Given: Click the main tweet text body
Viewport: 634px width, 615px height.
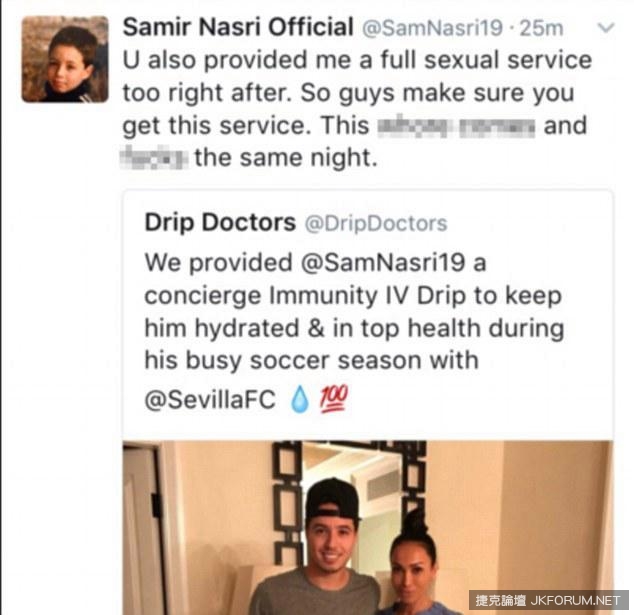Looking at the screenshot, I should click(x=357, y=108).
